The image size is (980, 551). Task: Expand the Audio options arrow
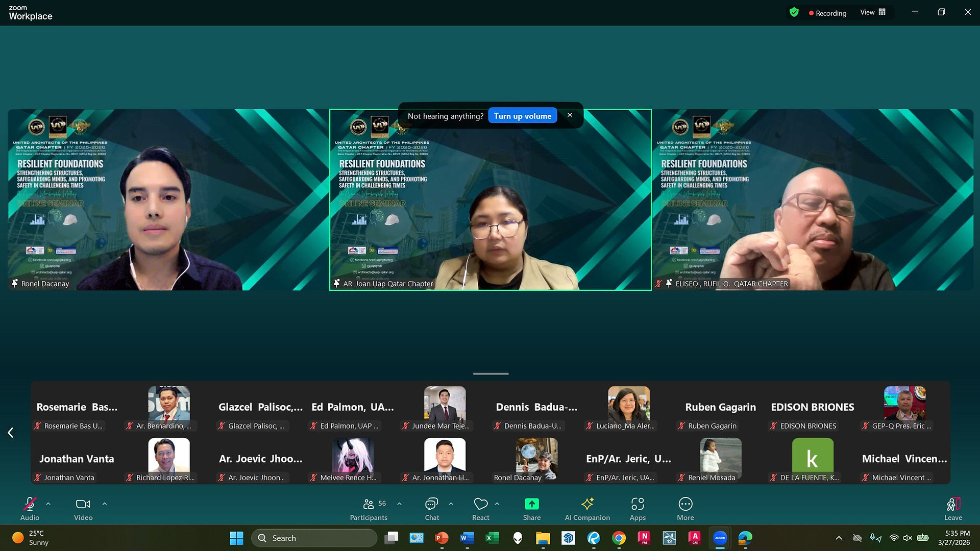48,504
